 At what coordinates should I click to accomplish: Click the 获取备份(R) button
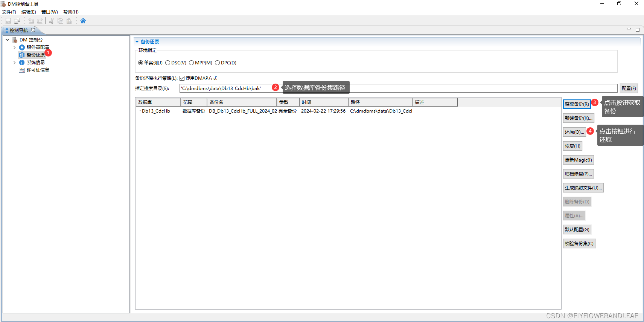577,104
